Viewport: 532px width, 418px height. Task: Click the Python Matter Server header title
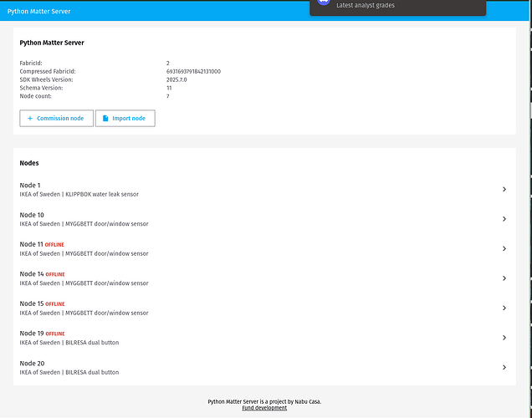pyautogui.click(x=39, y=11)
